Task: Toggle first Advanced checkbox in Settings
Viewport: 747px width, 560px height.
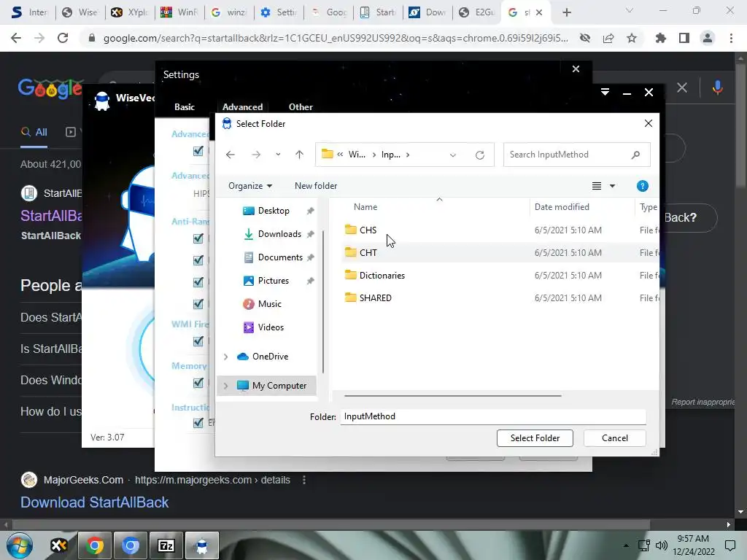Action: [x=198, y=152]
